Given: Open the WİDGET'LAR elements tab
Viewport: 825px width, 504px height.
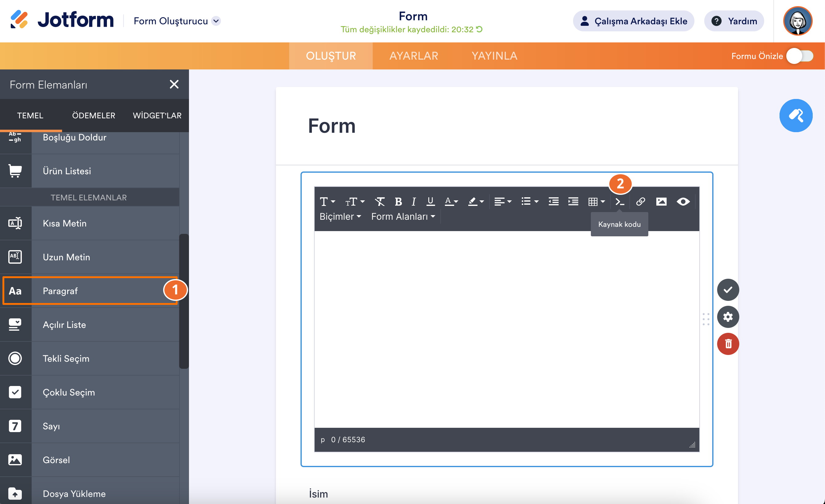Looking at the screenshot, I should (157, 116).
